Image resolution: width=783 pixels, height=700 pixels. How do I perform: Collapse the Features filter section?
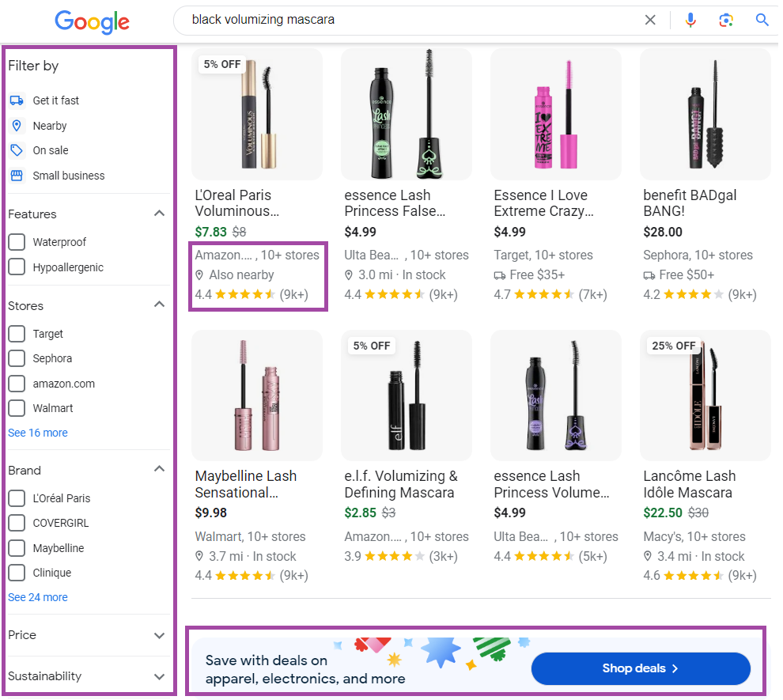coord(159,214)
